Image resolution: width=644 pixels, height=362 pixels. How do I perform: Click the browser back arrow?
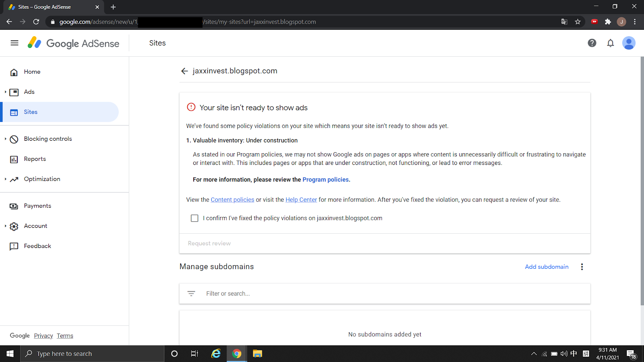(9, 22)
